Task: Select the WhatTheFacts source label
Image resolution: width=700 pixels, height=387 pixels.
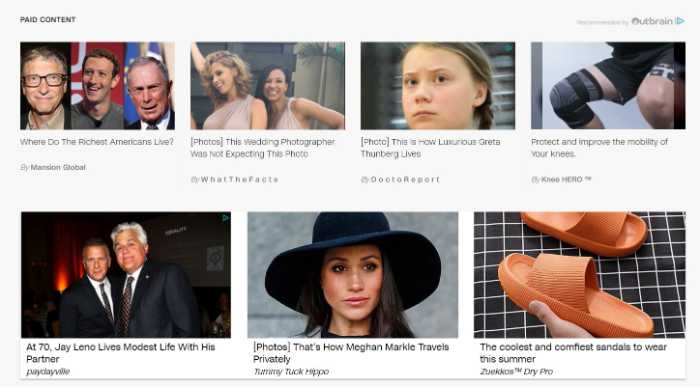Action: 239,179
